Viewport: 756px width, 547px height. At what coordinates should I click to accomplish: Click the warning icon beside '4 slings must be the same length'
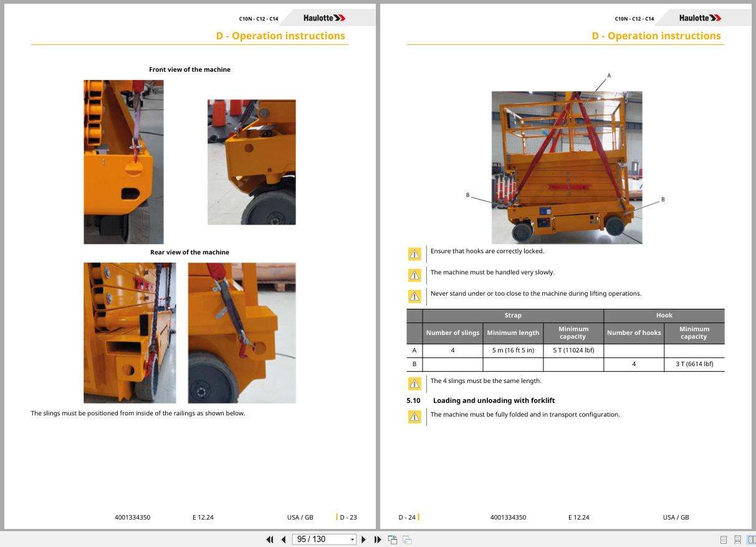(414, 384)
